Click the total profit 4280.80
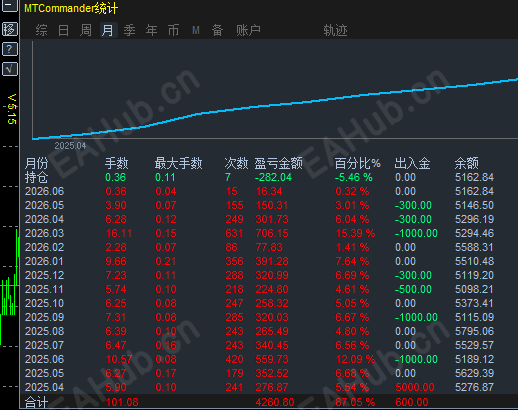This screenshot has width=518, height=410. [275, 402]
